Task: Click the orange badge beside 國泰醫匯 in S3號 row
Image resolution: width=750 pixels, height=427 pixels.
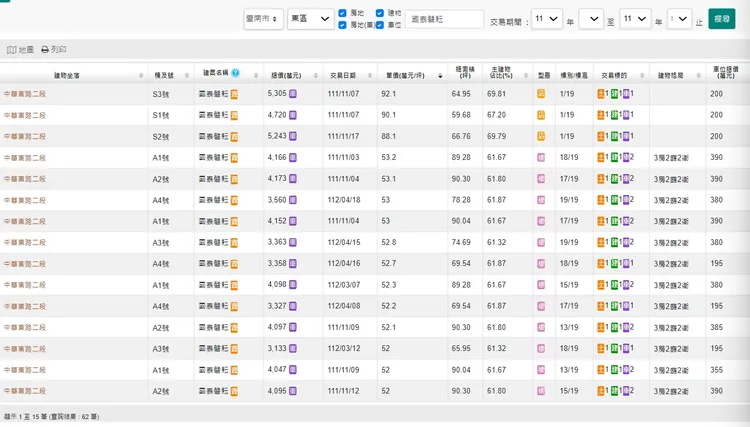Action: [x=235, y=93]
